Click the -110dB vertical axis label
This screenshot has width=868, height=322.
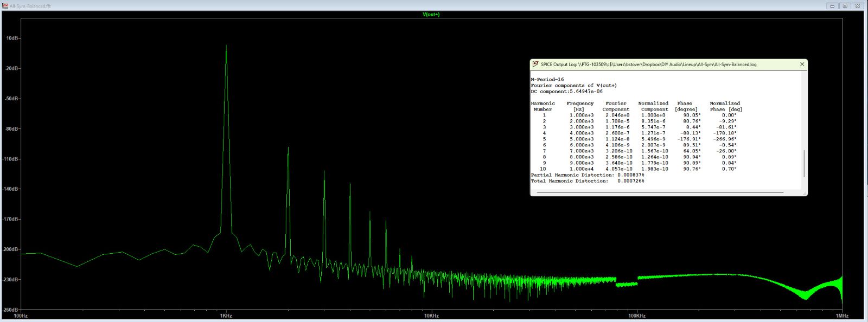click(x=11, y=159)
